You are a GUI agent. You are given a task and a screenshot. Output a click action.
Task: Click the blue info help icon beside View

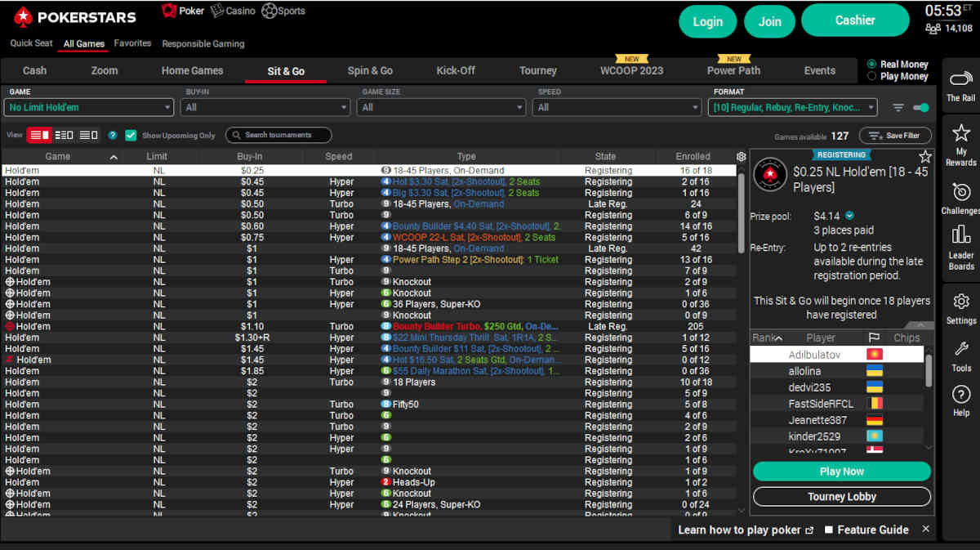click(113, 136)
